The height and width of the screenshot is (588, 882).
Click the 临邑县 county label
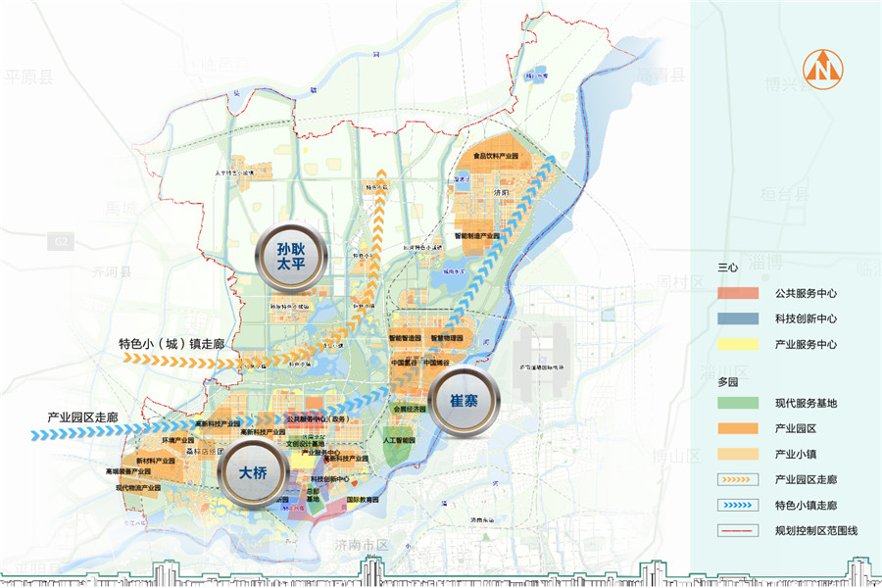click(x=223, y=64)
